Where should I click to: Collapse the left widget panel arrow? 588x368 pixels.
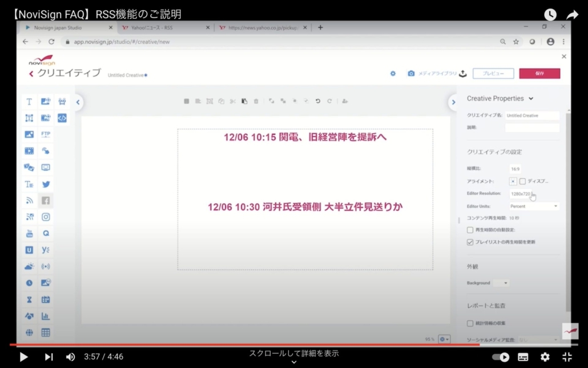(x=78, y=102)
